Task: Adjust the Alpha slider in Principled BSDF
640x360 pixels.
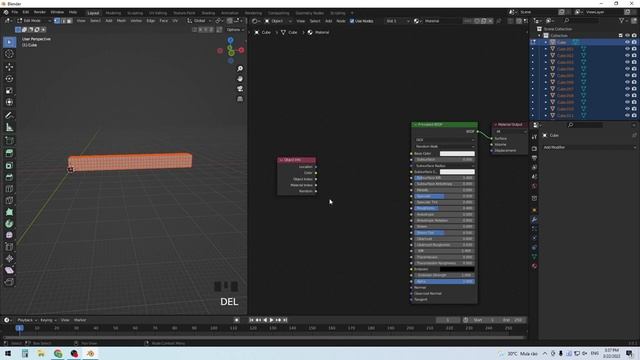Action: [444, 281]
